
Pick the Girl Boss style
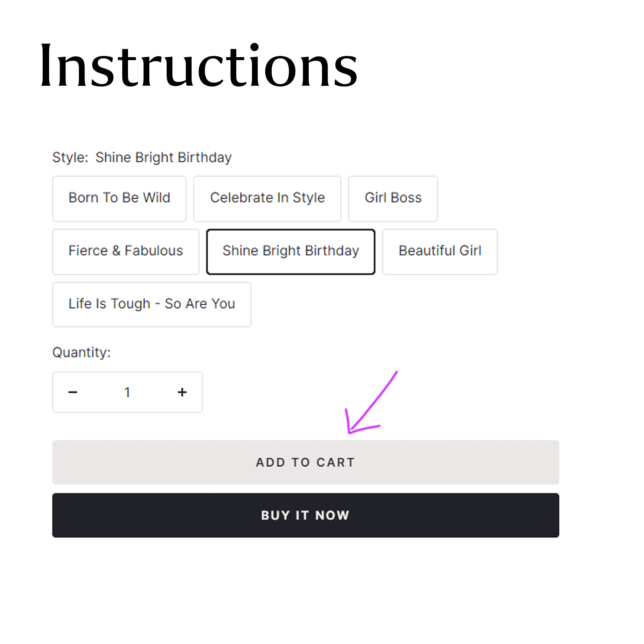click(x=392, y=198)
